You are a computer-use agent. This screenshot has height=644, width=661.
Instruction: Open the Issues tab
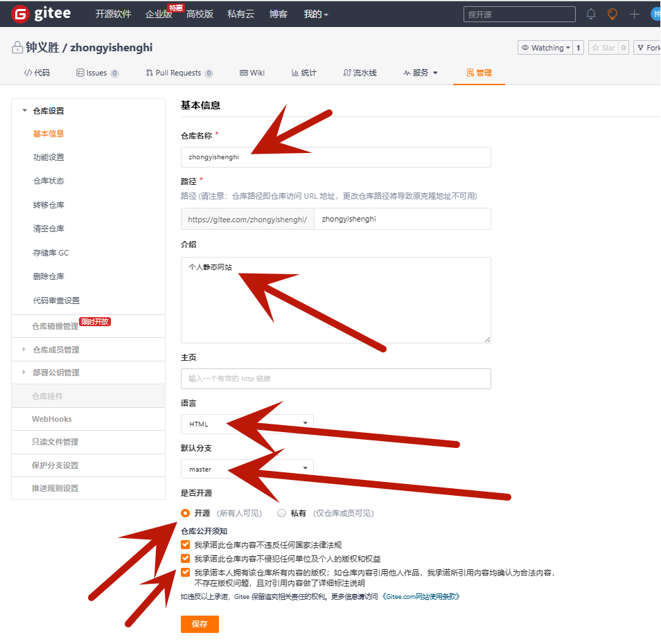point(98,73)
